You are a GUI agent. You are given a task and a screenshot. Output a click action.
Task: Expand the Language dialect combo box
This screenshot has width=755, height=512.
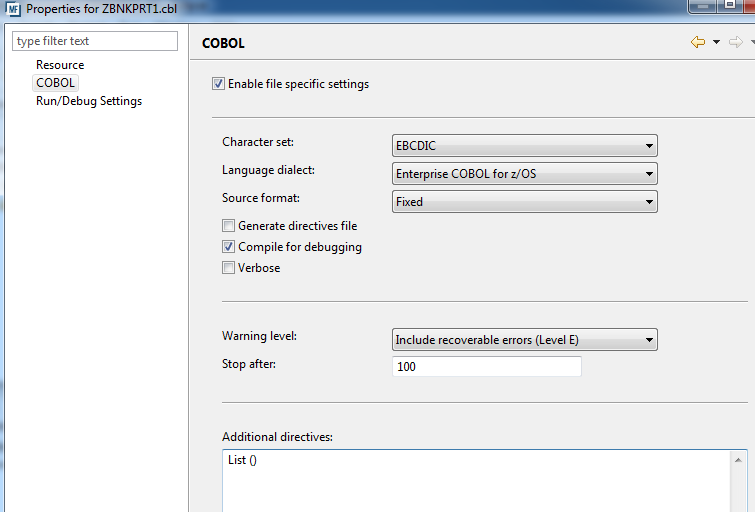525,174
